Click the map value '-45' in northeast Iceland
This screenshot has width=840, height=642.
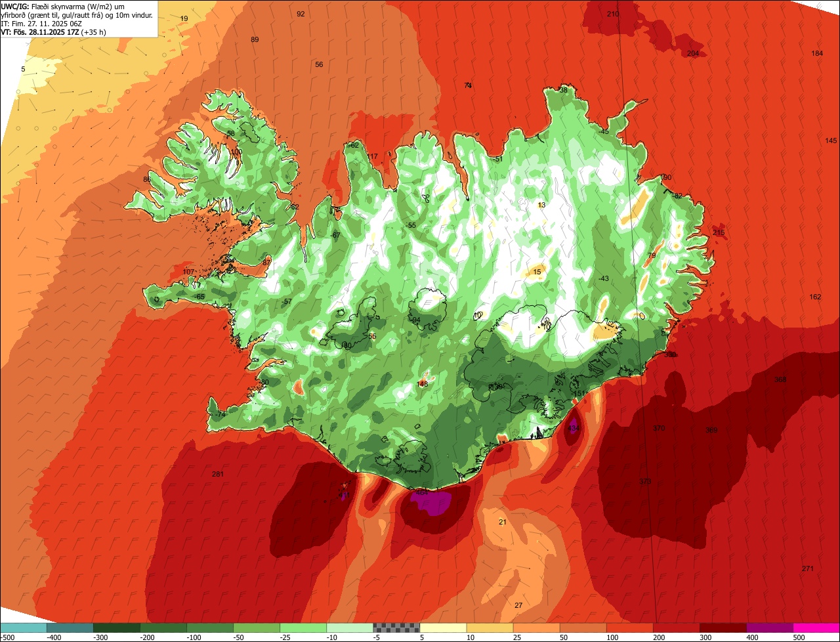click(x=604, y=131)
